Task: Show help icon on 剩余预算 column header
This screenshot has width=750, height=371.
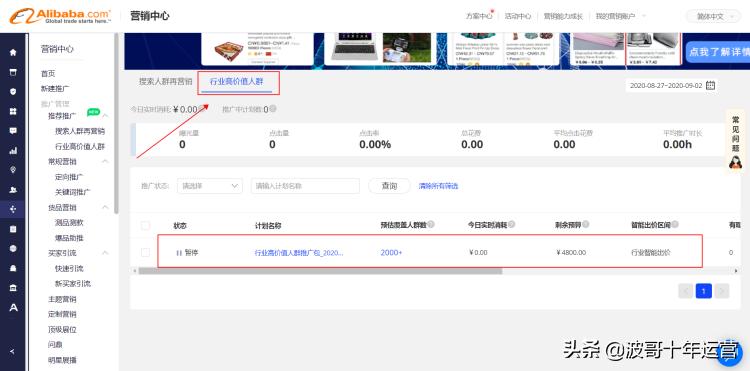Action: coord(585,224)
